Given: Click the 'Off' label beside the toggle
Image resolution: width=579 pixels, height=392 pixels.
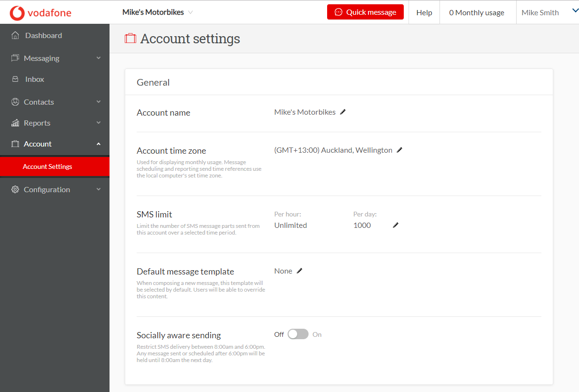Looking at the screenshot, I should coord(279,334).
